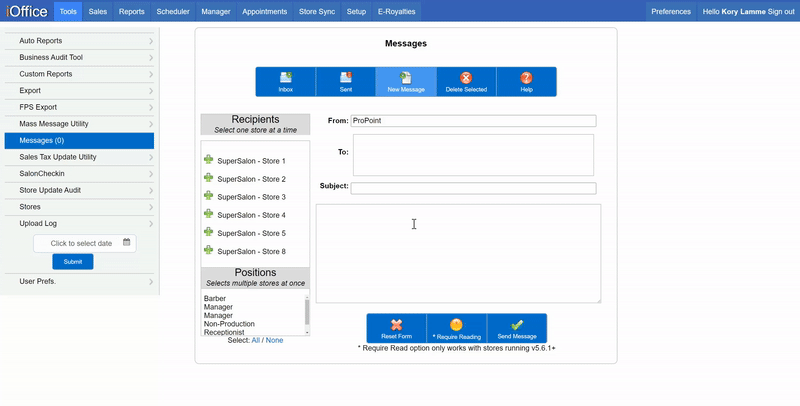800x406 pixels.
Task: Open the Sent messages icon
Action: (346, 78)
